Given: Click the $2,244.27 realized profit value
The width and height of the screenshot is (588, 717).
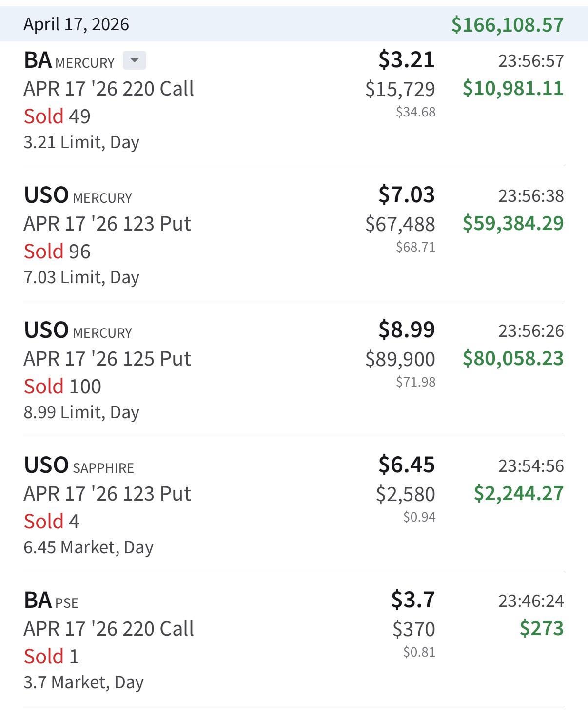Looking at the screenshot, I should tap(519, 493).
